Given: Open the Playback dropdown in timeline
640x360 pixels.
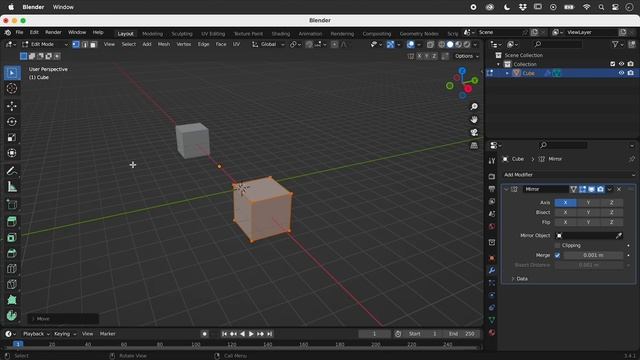Looking at the screenshot, I should (36, 334).
